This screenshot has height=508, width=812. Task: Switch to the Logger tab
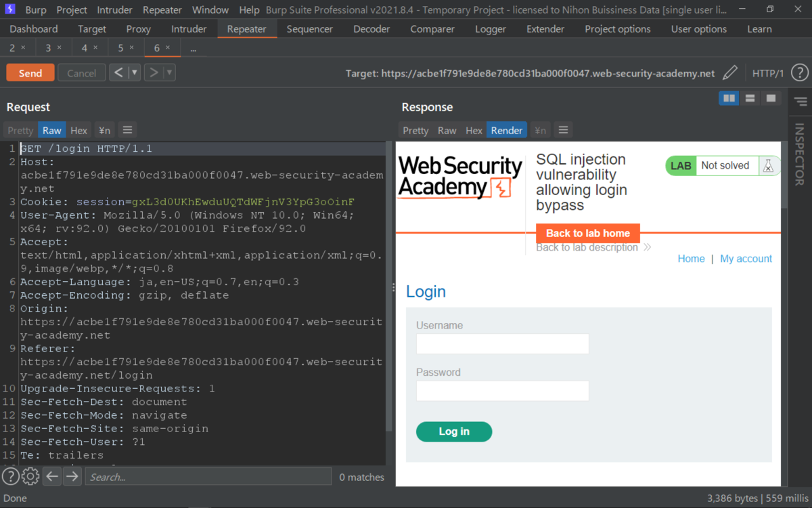tap(491, 29)
